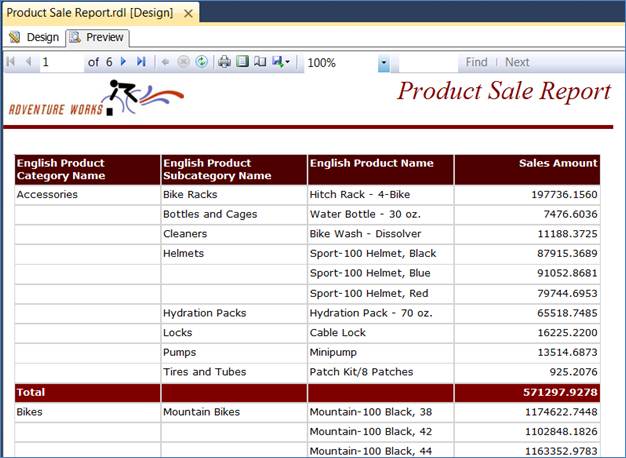Go to previous page arrow
The image size is (626, 458).
click(28, 62)
